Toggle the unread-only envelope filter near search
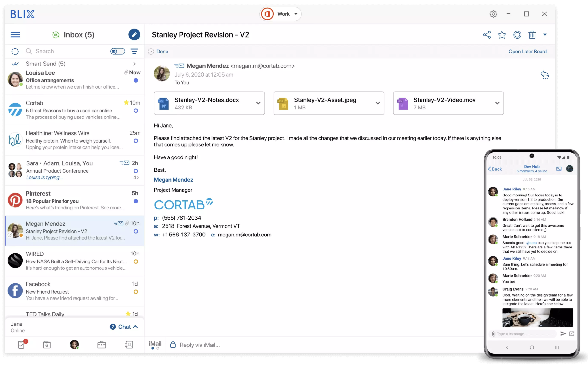The image size is (588, 366). click(118, 51)
